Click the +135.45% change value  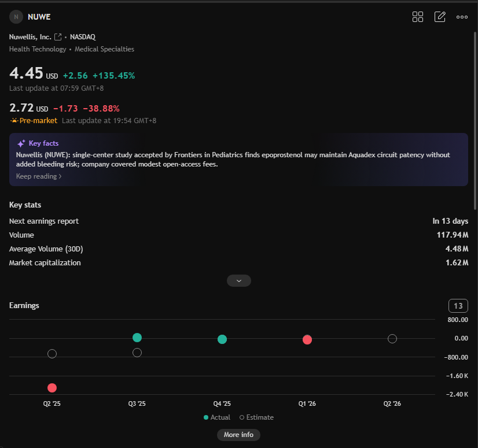tap(113, 76)
